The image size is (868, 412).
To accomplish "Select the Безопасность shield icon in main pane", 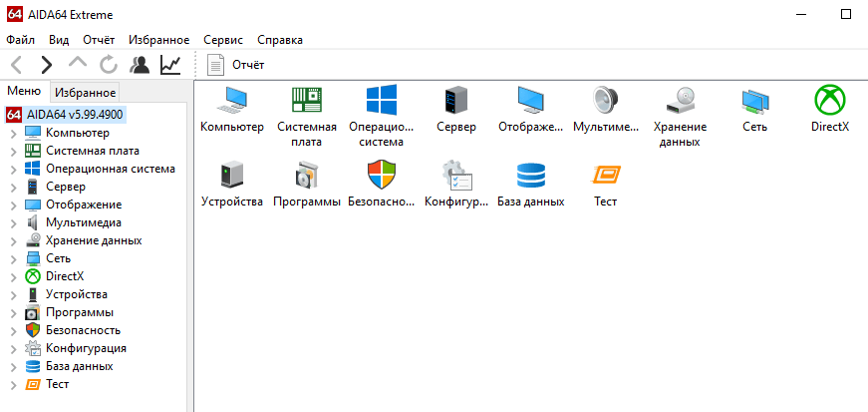I will [382, 176].
